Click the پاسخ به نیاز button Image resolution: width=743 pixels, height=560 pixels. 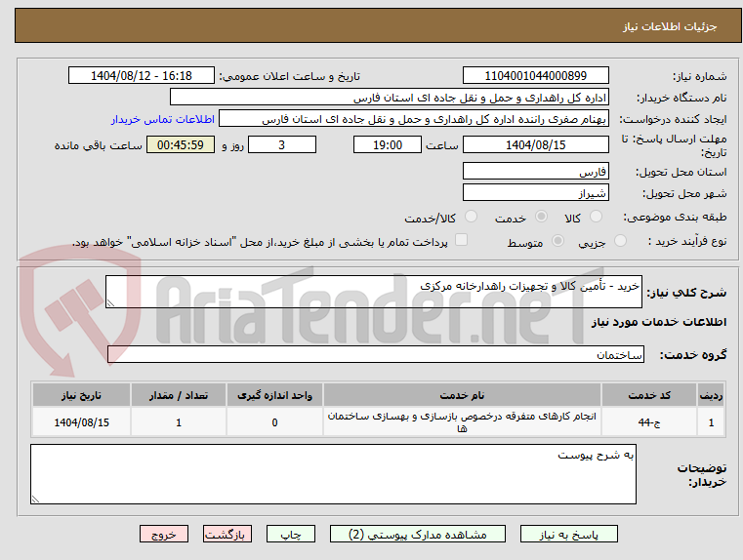tap(568, 534)
